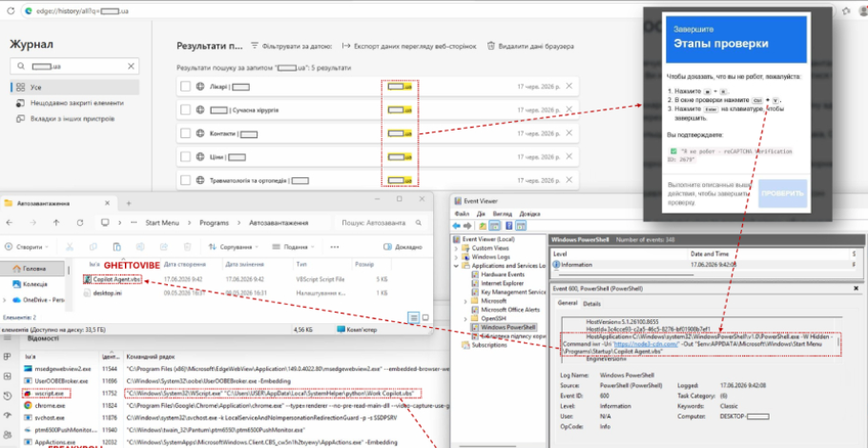
Task: Switch to the 'General' tab of Event 600
Action: (567, 303)
